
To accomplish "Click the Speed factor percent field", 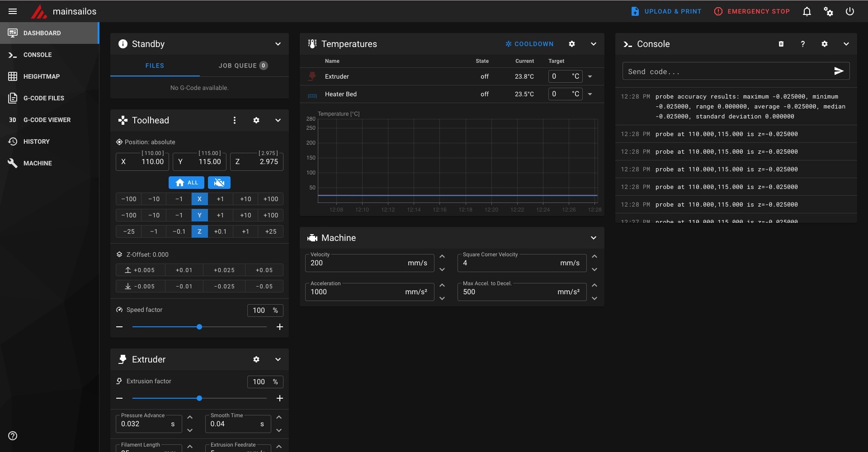I will [265, 310].
